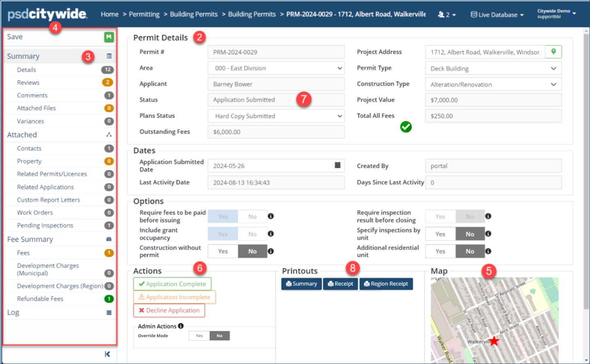The height and width of the screenshot is (364, 590).
Task: Click the green Save disk icon
Action: [109, 37]
